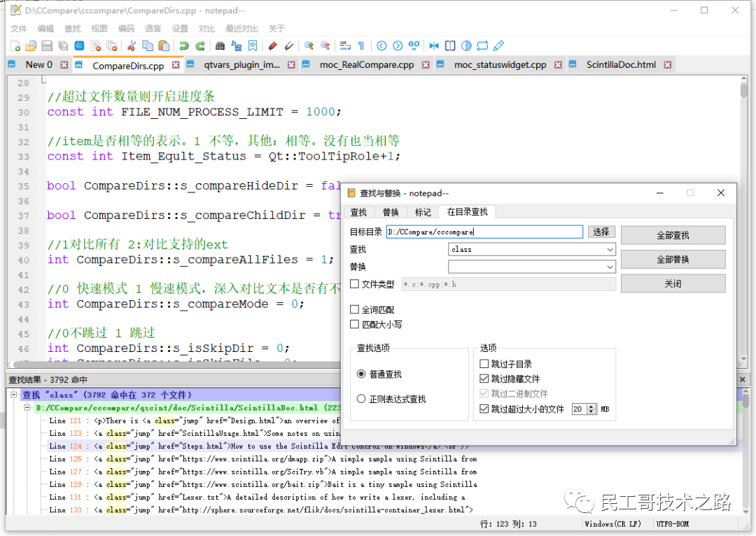Close the New 0 tab

click(x=64, y=64)
